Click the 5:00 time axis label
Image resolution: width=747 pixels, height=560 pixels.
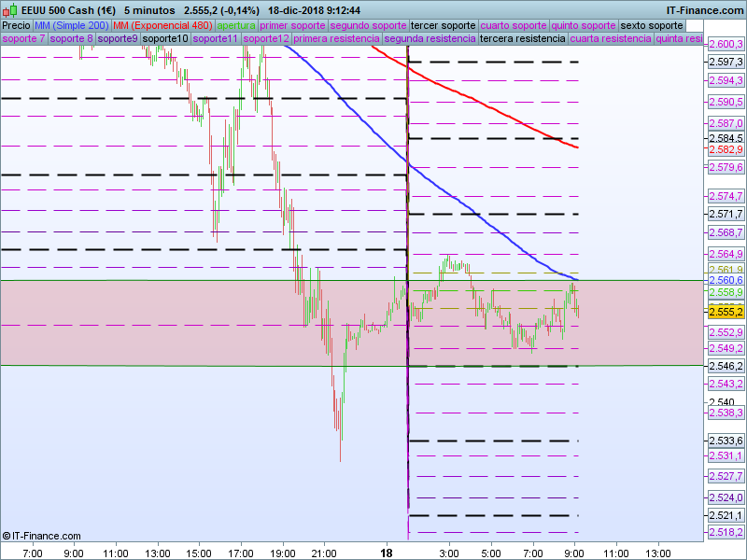[491, 553]
